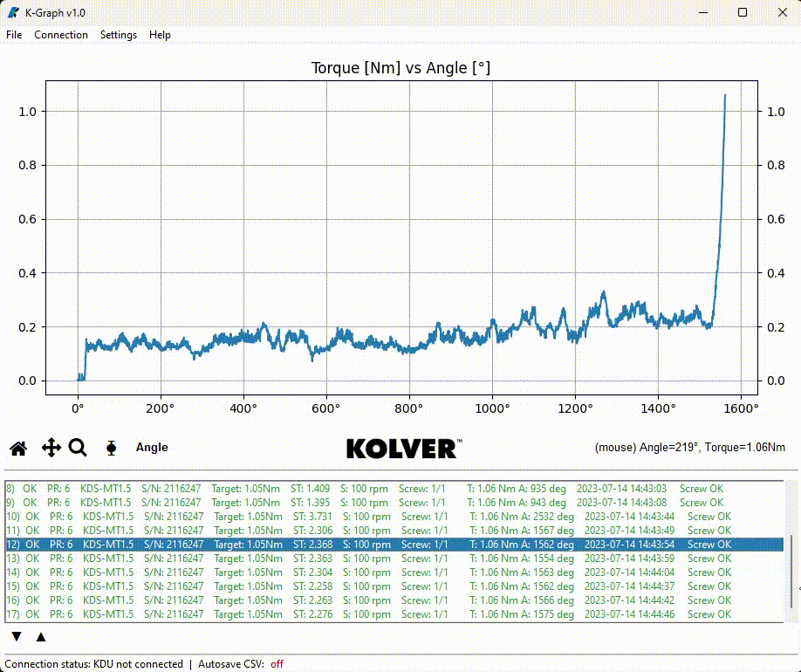Screen dimensions: 801x672
Task: Select result row 11 with ST: 2.306
Action: coord(394,531)
